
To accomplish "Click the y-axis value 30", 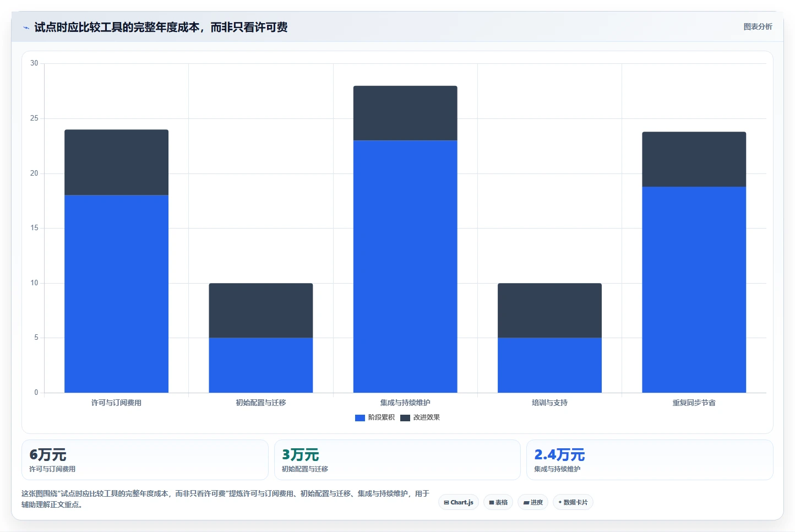I will coord(34,63).
